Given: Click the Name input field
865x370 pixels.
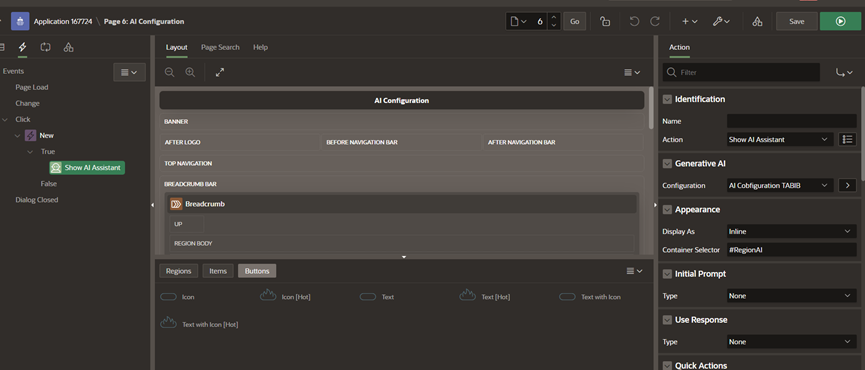Looking at the screenshot, I should pyautogui.click(x=792, y=121).
